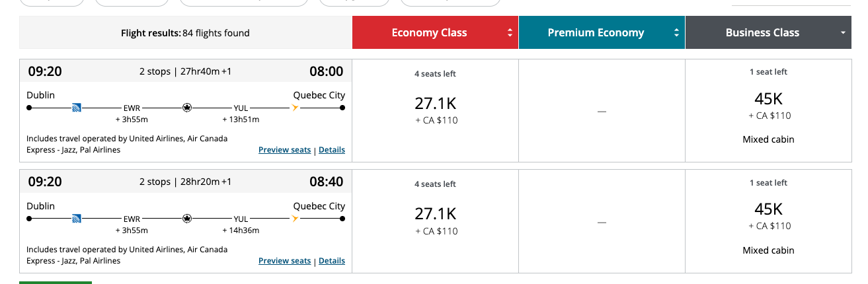Choose 45K business fare on first flight
This screenshot has height=284, width=868.
coord(768,110)
